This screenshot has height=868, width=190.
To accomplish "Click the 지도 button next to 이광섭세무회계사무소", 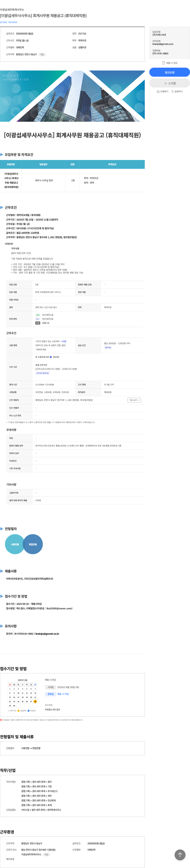I will point(47,855).
